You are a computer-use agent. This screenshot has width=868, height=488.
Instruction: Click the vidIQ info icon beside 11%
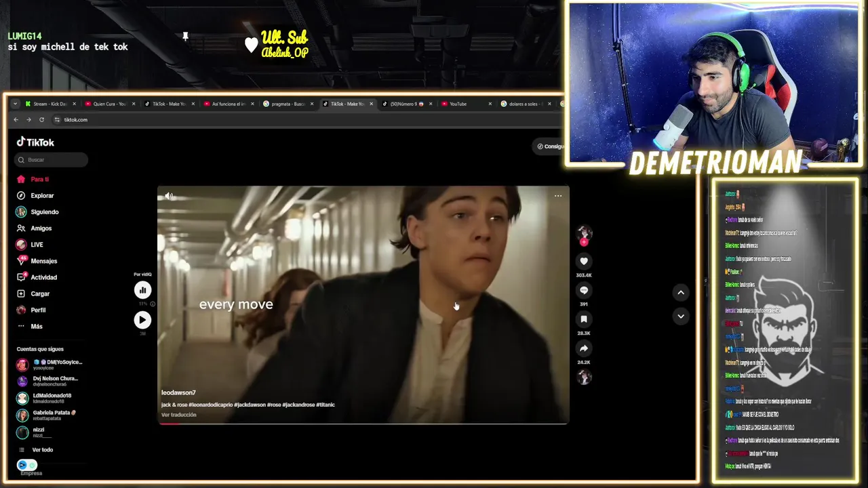coord(152,304)
